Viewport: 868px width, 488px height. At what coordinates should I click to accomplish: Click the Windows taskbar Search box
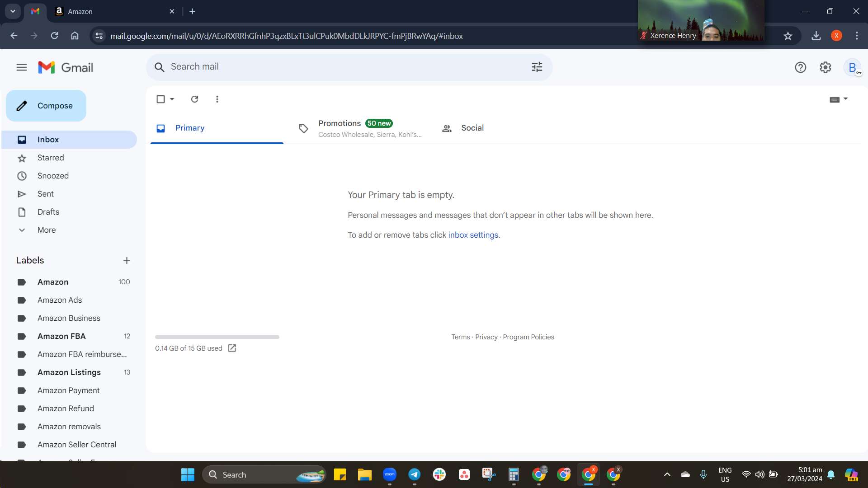point(264,474)
